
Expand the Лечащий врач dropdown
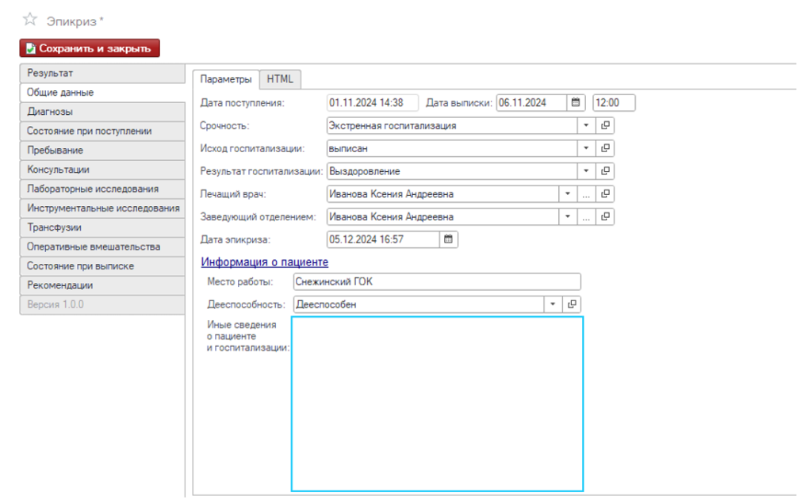tap(568, 194)
